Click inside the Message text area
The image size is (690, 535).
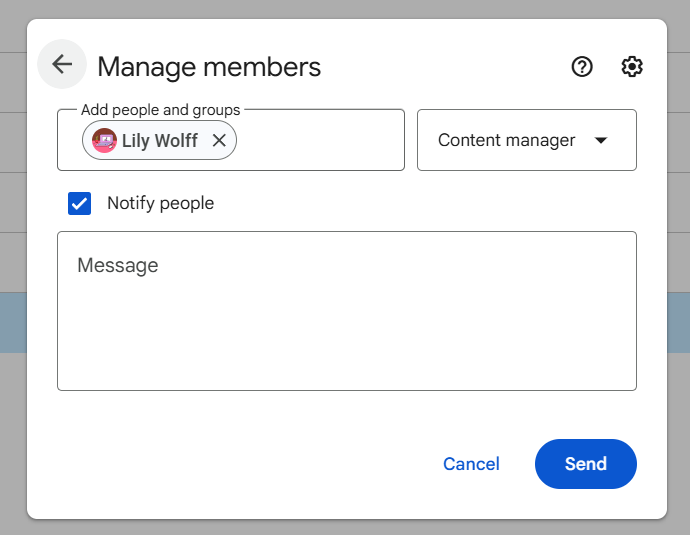tap(347, 311)
